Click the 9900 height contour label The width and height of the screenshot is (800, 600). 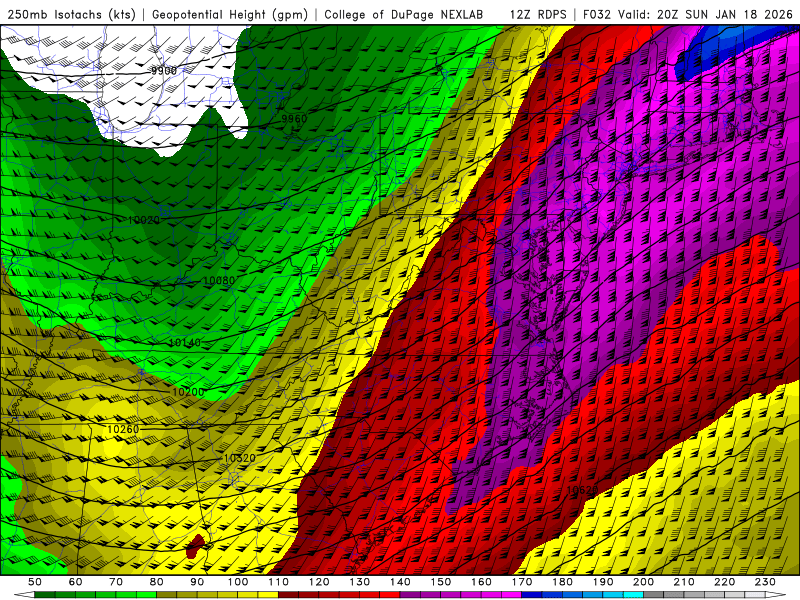pyautogui.click(x=164, y=70)
